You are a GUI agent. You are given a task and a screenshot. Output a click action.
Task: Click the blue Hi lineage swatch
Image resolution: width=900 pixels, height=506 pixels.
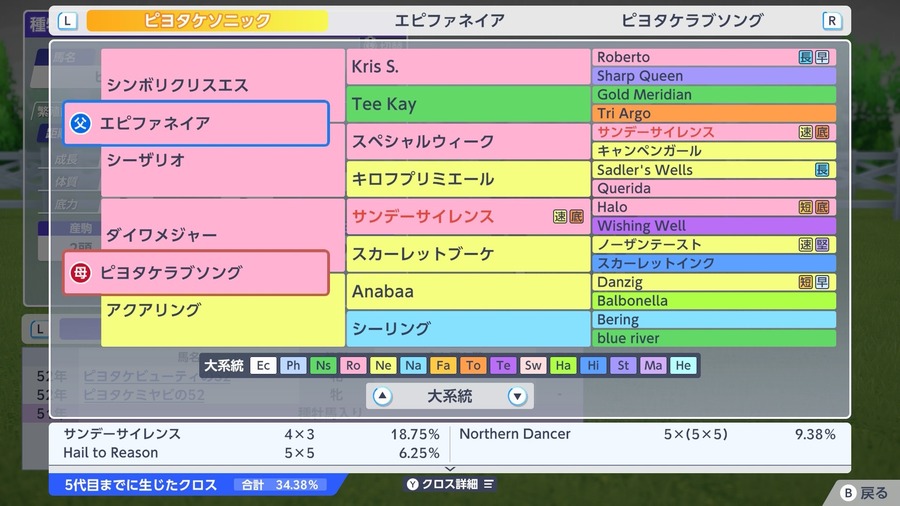point(593,365)
